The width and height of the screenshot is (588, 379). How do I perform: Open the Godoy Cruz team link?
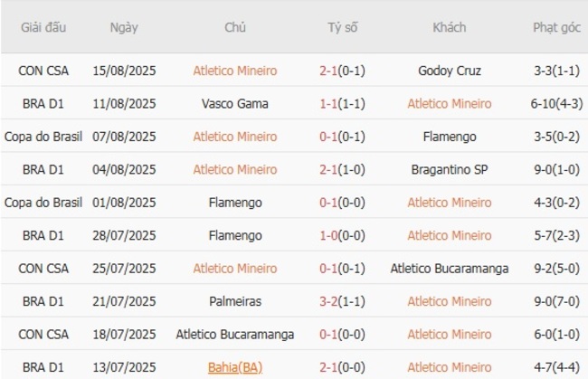450,71
